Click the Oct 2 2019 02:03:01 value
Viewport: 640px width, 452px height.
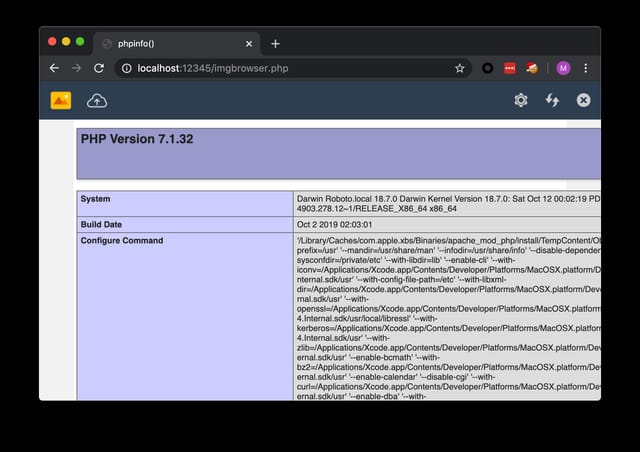(334, 225)
